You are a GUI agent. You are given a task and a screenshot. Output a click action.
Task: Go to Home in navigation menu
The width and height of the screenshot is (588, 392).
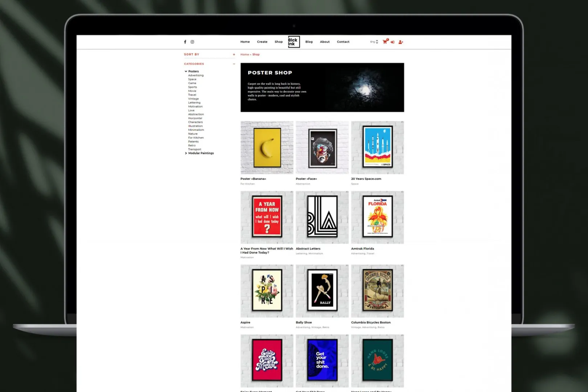pos(245,42)
